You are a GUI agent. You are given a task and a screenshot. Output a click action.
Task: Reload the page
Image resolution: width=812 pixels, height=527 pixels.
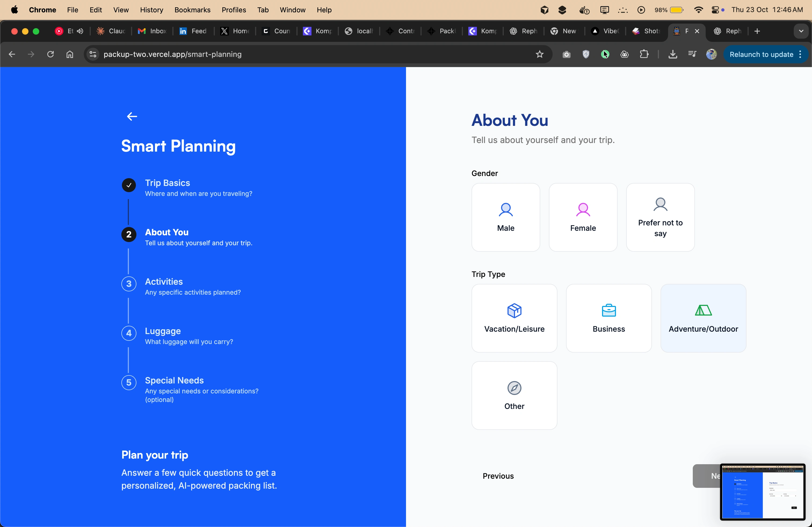point(50,54)
